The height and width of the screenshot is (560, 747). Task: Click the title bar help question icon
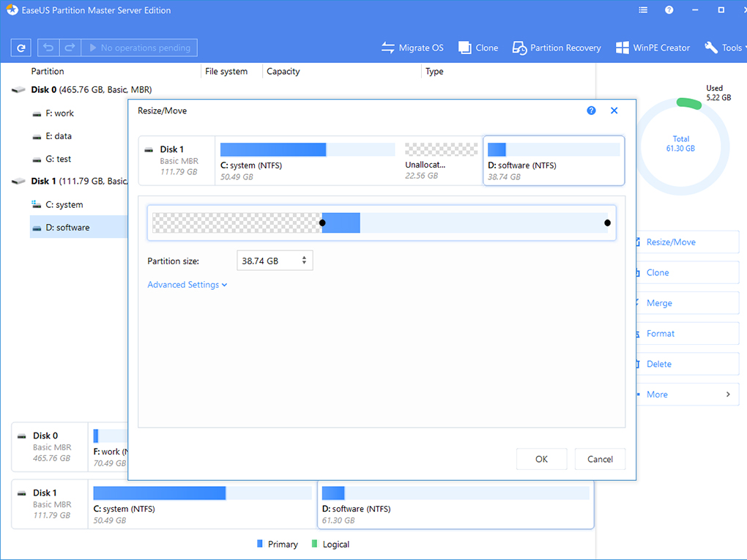tap(669, 10)
